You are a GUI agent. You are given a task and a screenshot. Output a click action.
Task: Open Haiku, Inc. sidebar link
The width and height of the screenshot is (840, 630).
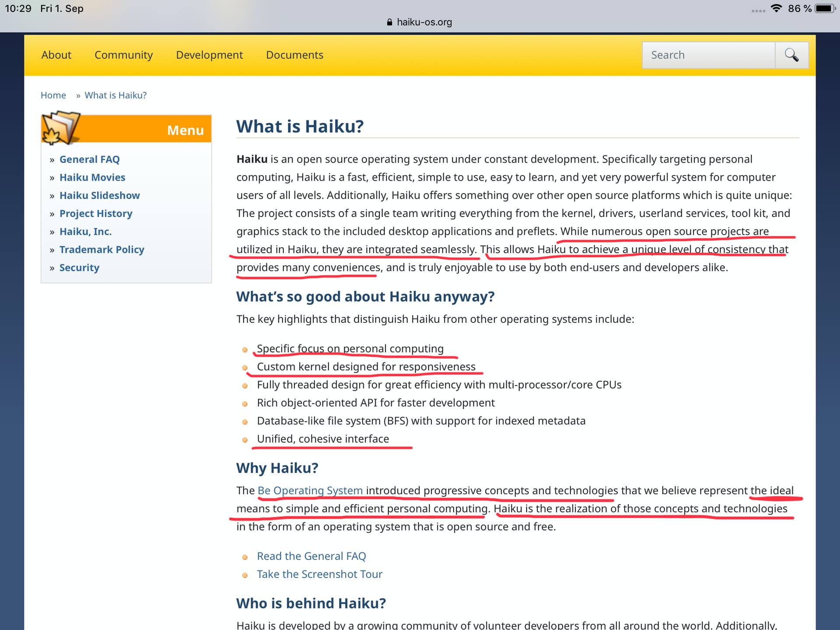tap(85, 231)
